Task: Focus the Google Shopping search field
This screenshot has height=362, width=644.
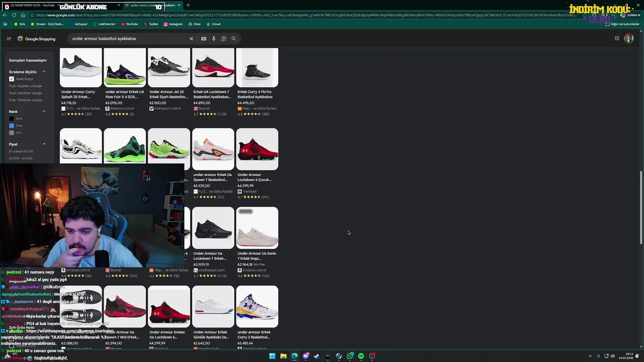Action: [128, 39]
